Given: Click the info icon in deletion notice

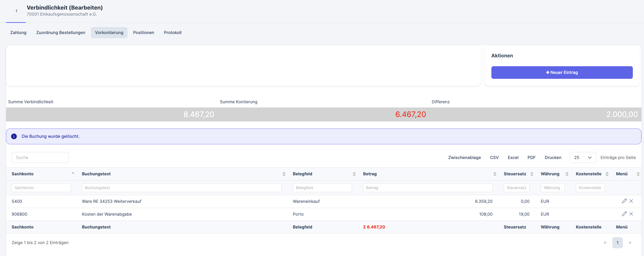Looking at the screenshot, I should coord(14,136).
